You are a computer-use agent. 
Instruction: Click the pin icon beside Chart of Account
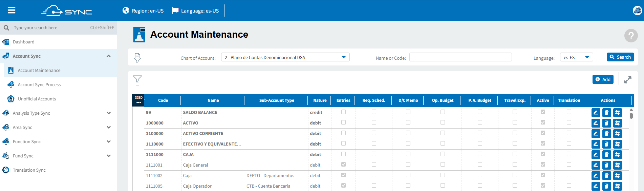click(137, 58)
